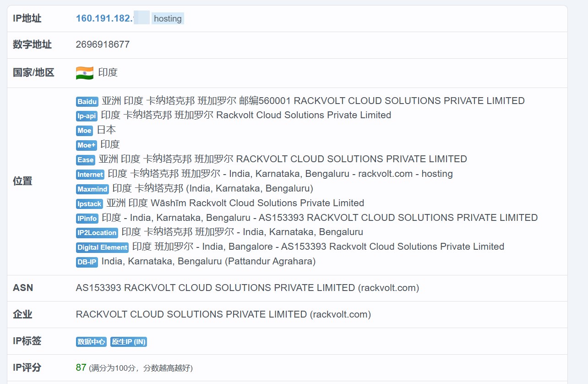Click the 原生IP (IN) tag
The image size is (588, 384).
coord(129,342)
